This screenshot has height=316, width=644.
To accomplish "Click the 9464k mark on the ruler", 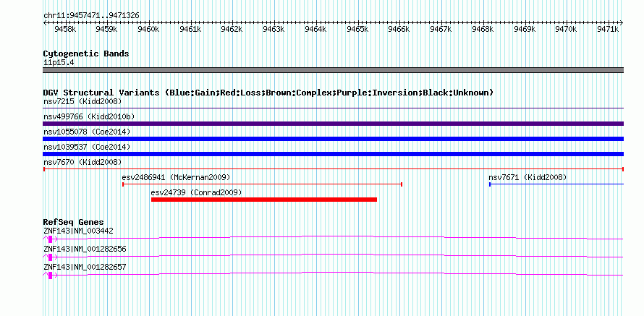I will 315,30.
